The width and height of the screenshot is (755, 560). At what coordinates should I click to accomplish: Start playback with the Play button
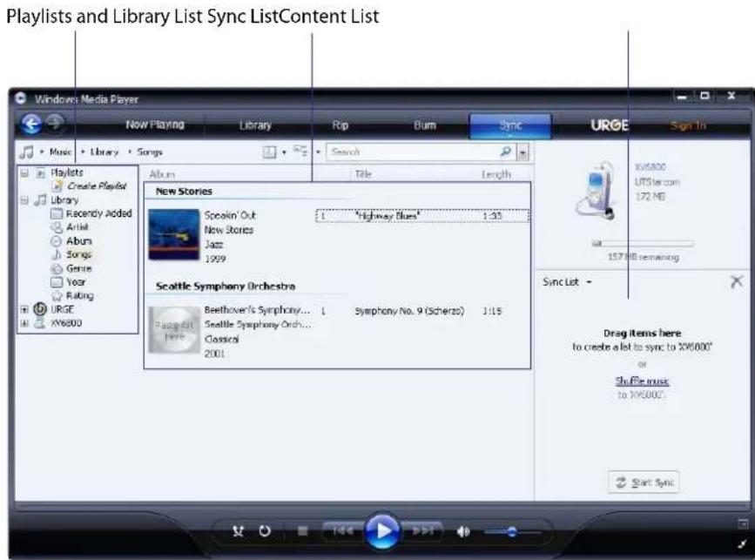[x=382, y=531]
